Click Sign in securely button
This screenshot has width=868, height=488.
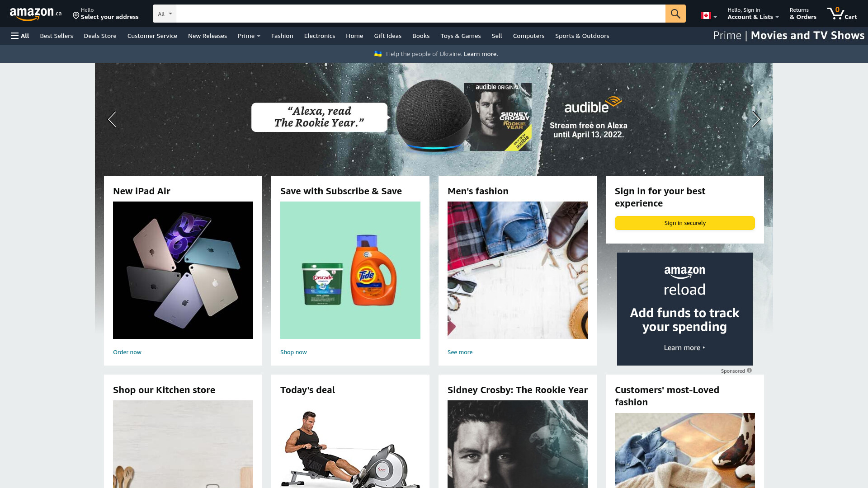(685, 223)
